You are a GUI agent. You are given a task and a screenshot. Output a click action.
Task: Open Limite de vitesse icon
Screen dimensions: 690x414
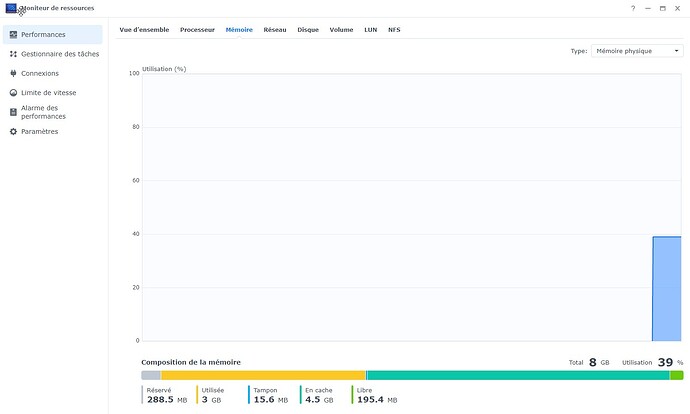click(13, 92)
